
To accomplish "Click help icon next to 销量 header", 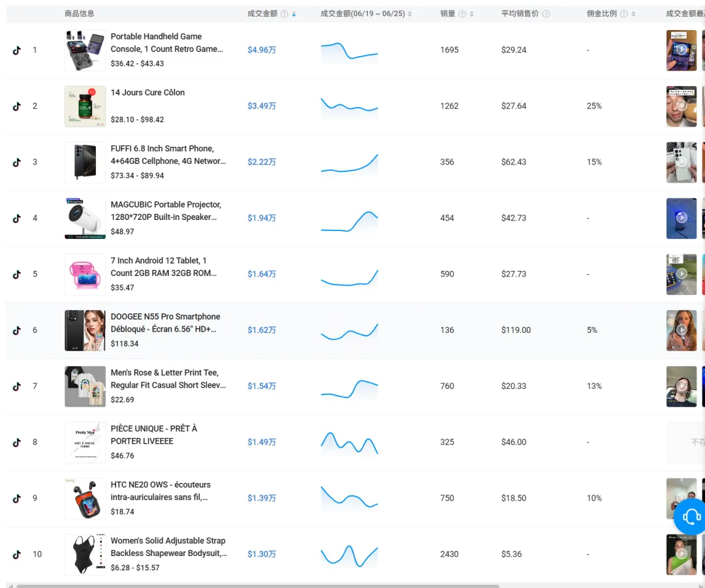I will coord(462,14).
